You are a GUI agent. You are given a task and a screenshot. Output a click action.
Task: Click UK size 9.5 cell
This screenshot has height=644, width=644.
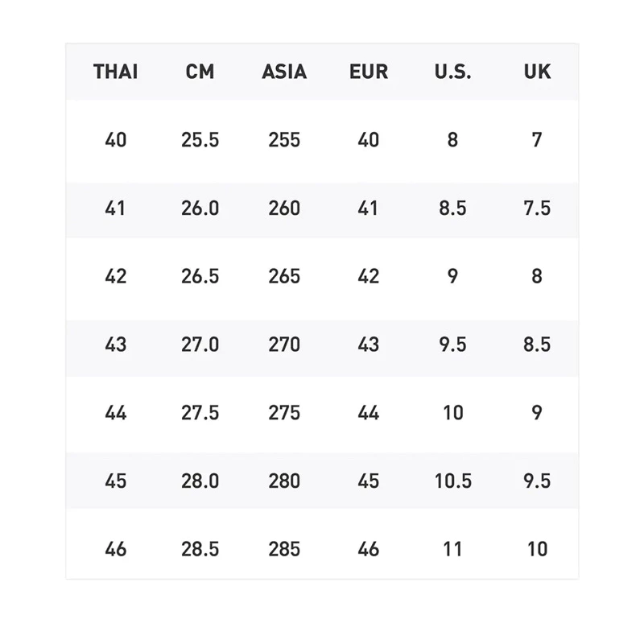pos(537,481)
